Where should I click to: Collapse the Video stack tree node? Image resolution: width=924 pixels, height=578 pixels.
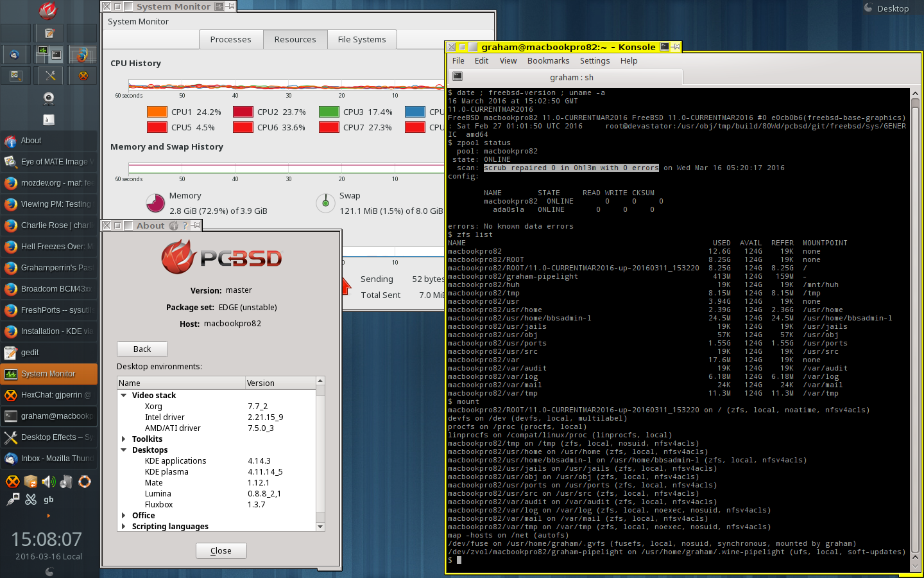[124, 396]
